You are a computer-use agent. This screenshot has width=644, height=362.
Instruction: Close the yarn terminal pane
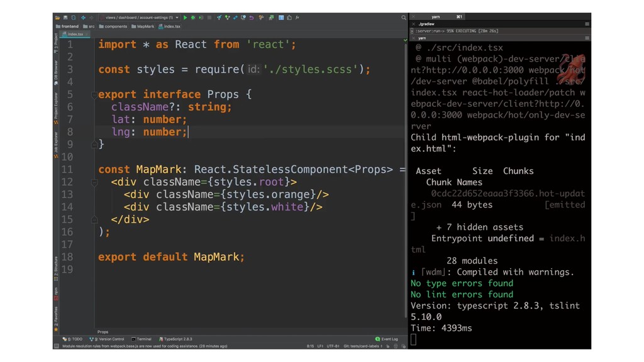tap(413, 38)
